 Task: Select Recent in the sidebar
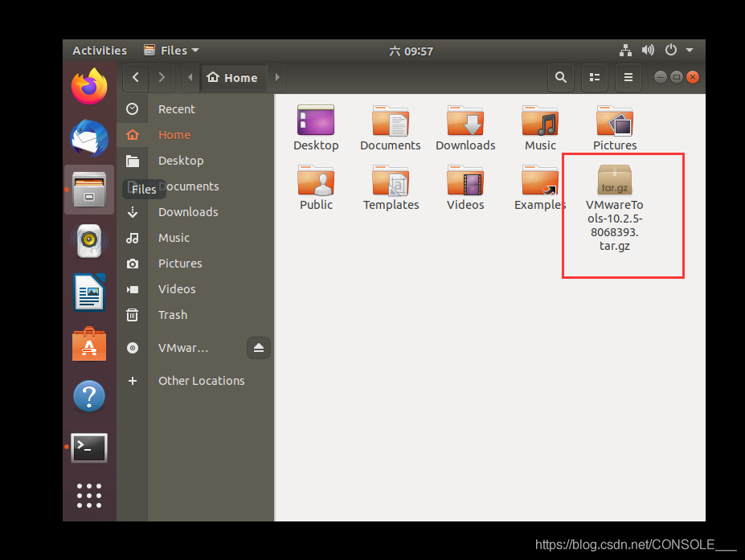pyautogui.click(x=196, y=109)
